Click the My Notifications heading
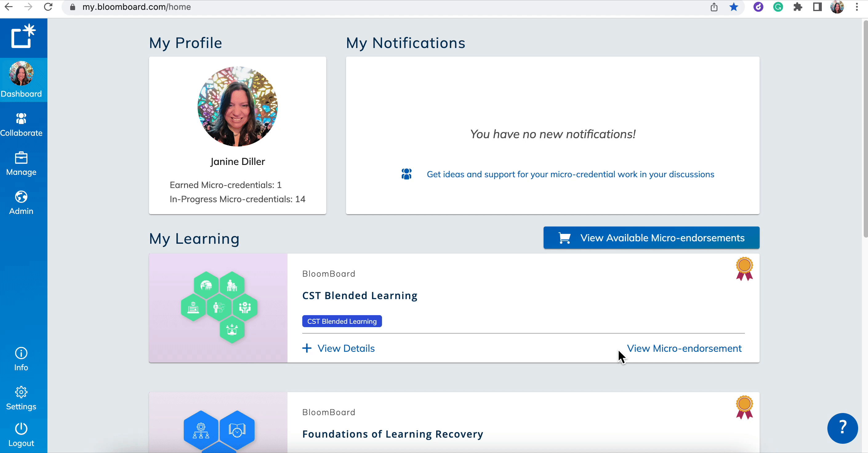868x453 pixels. pyautogui.click(x=406, y=43)
